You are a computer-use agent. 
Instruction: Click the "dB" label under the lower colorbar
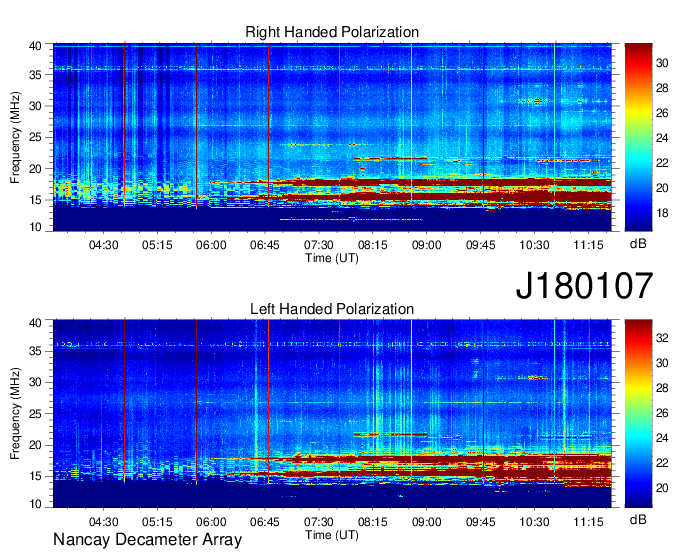[638, 519]
